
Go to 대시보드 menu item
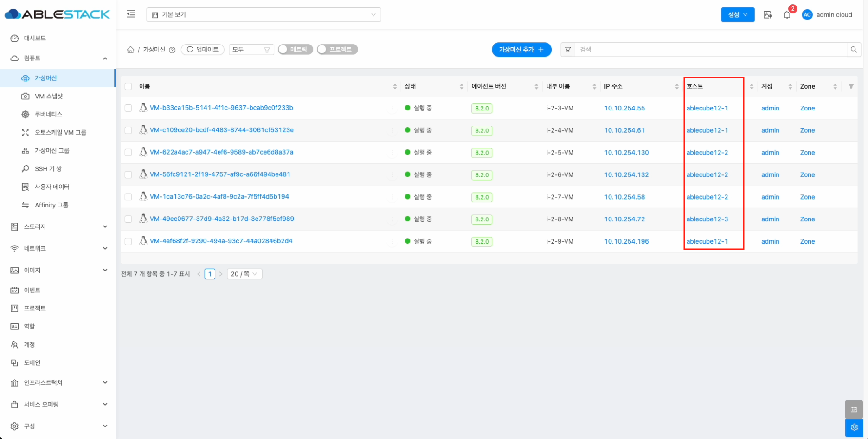tap(35, 38)
